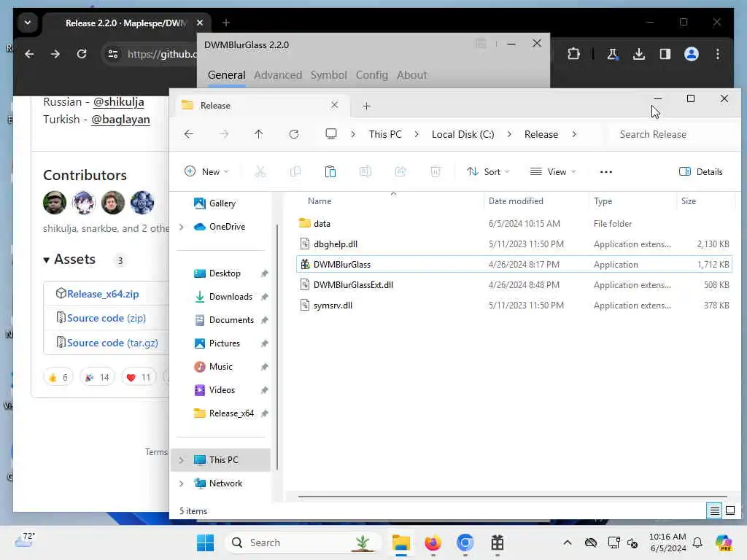Viewport: 747px width, 560px height.
Task: Open Chrome downloads icon
Action: (x=639, y=54)
